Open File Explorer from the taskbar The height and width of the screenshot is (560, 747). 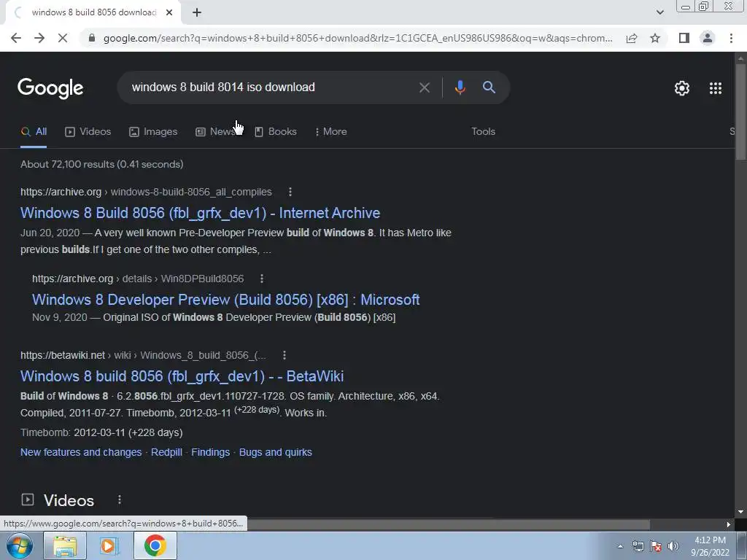65,545
